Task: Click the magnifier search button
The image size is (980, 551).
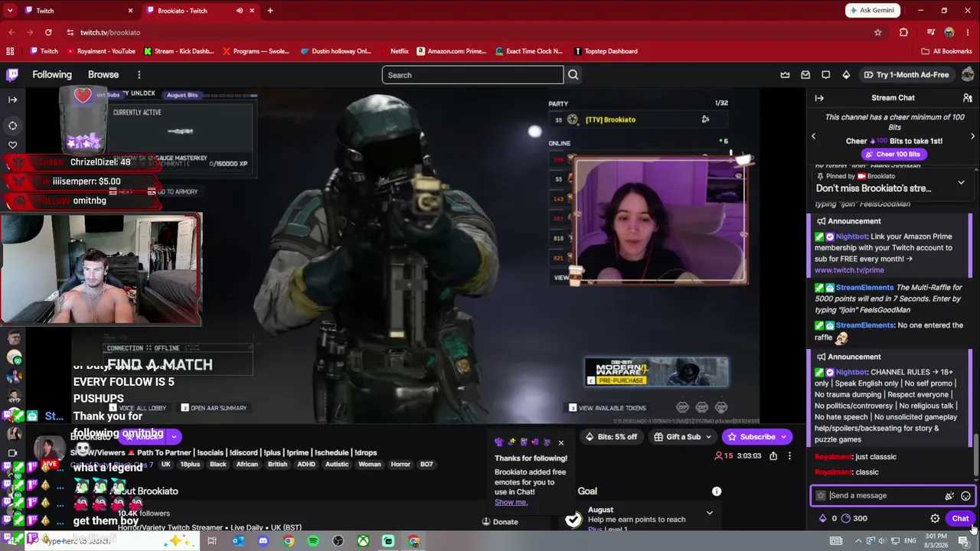Action: click(573, 75)
